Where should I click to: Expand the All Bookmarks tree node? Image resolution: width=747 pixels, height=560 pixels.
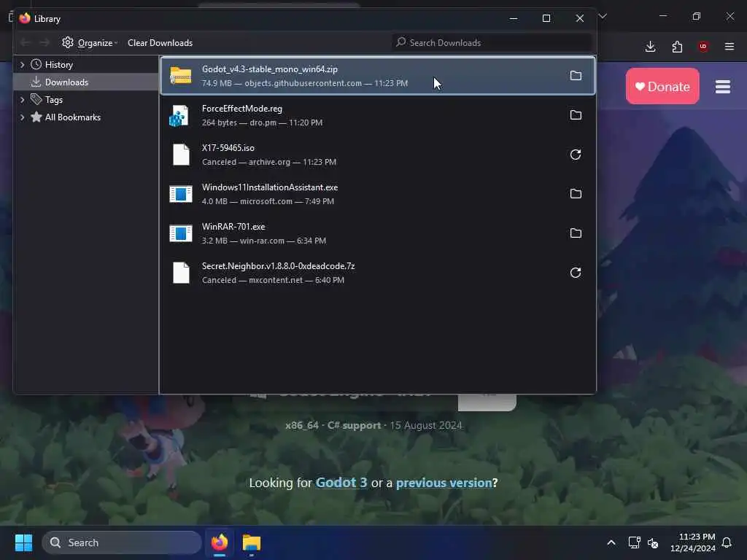point(22,117)
